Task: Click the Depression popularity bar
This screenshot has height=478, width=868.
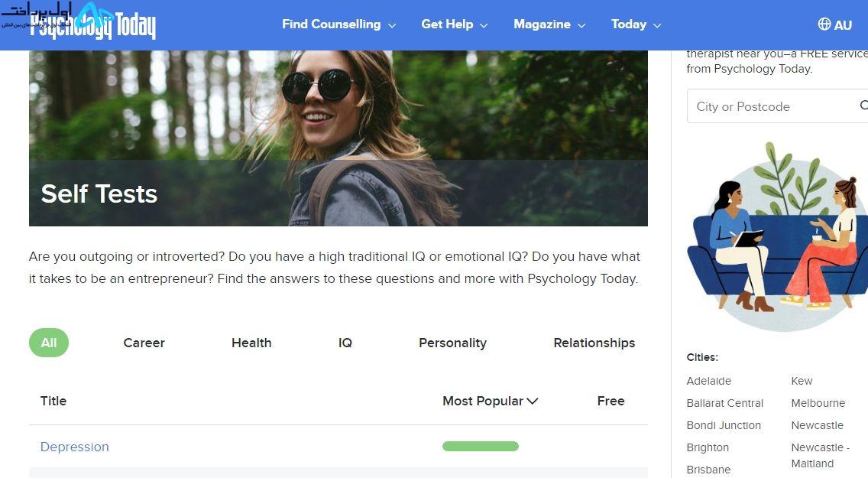Action: tap(481, 446)
